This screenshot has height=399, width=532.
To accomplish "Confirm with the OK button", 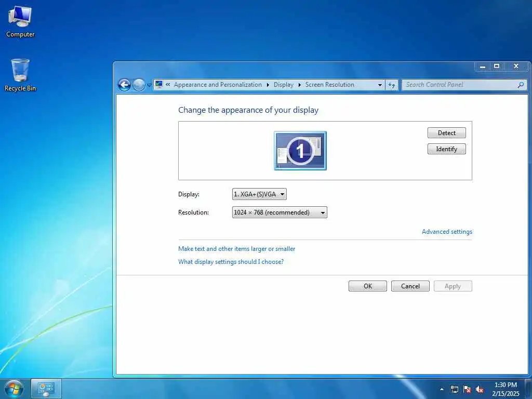I will [367, 286].
